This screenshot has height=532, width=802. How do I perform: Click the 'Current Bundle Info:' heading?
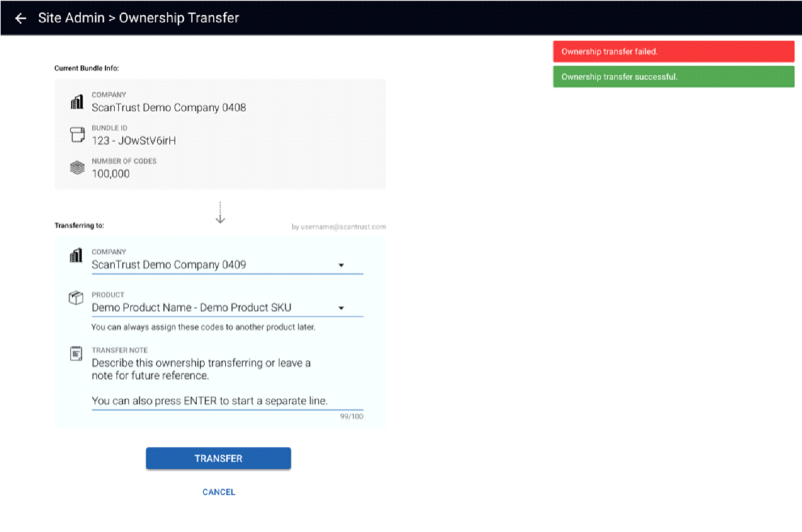[x=87, y=68]
